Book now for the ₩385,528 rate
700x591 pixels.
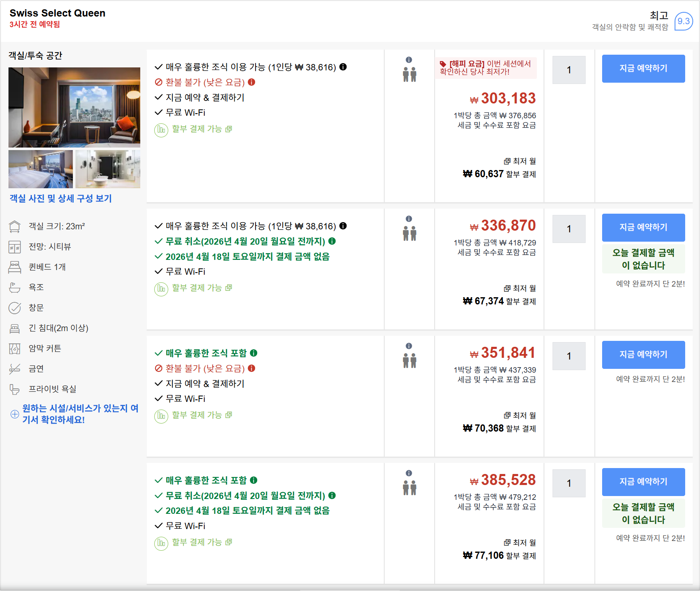click(x=643, y=482)
